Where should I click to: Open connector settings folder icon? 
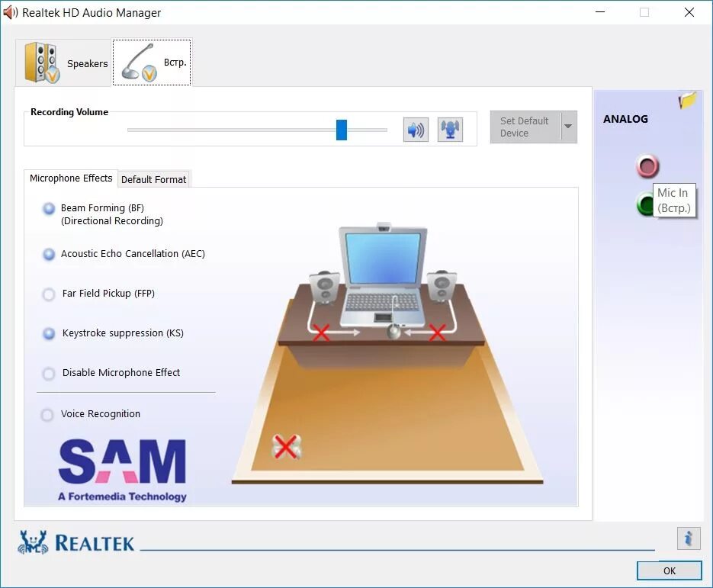tap(687, 100)
